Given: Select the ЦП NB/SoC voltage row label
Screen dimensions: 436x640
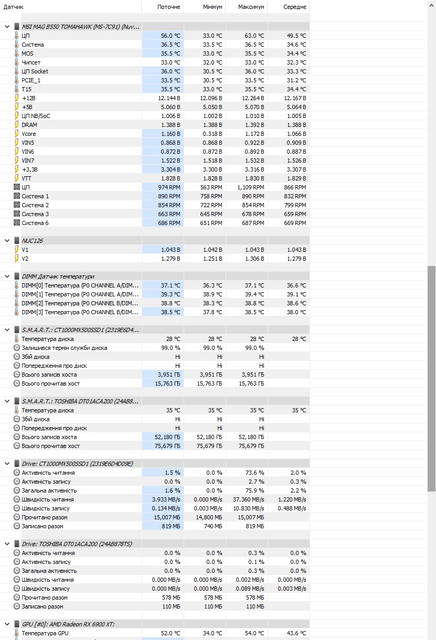Looking at the screenshot, I should (36, 116).
